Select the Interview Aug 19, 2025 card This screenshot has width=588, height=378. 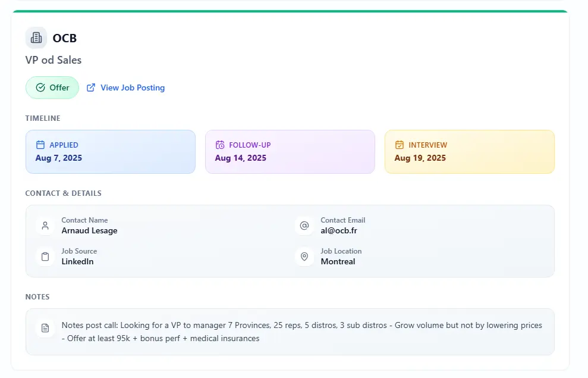point(470,152)
